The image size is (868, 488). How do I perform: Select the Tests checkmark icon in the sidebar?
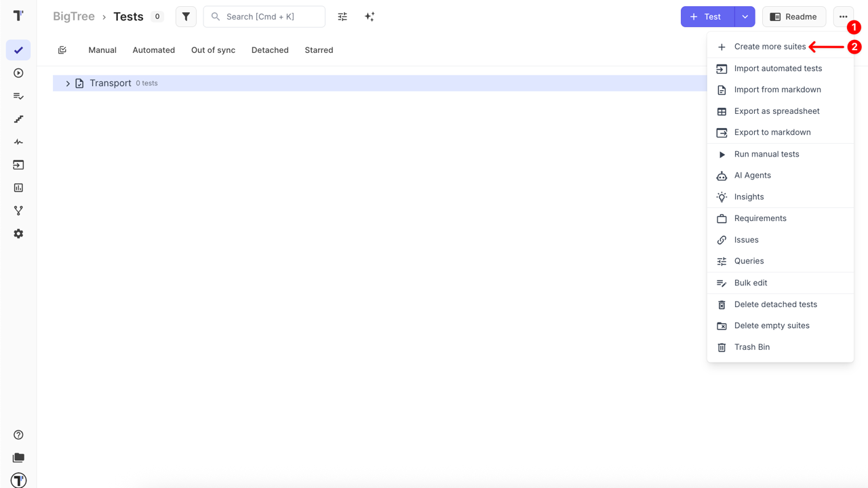18,49
